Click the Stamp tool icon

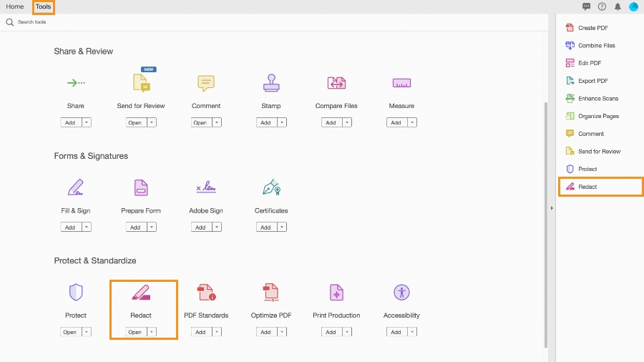[270, 83]
